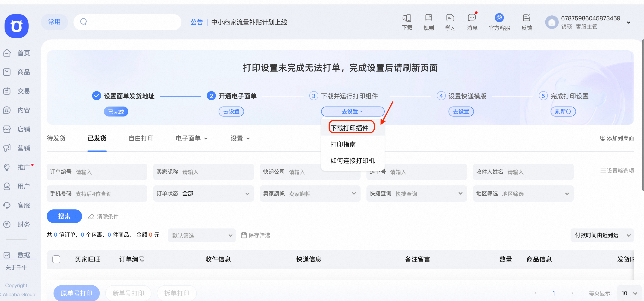Image resolution: width=644 pixels, height=301 pixels.
Task: Open 交易 in the sidebar
Action: tap(17, 91)
